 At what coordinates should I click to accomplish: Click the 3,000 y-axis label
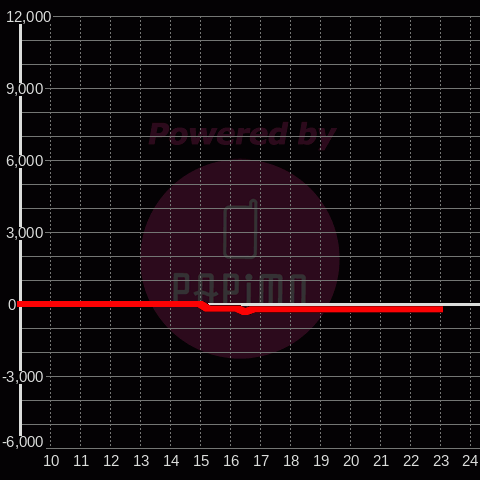click(x=25, y=233)
